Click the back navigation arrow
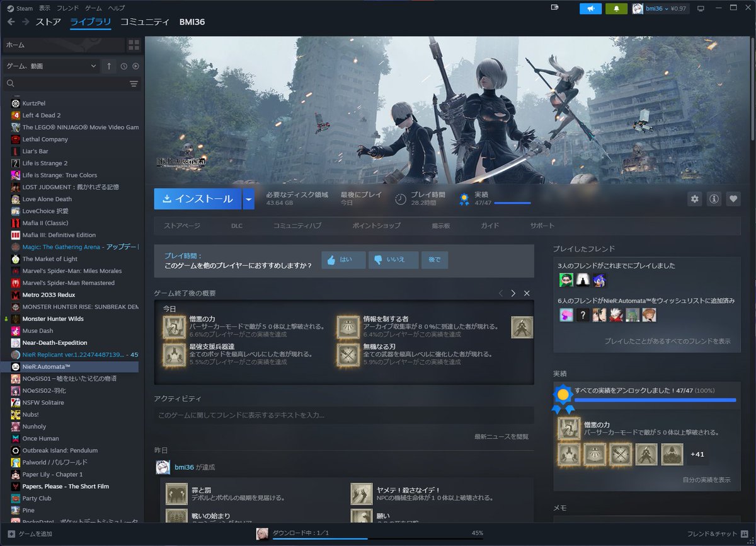 (11, 22)
